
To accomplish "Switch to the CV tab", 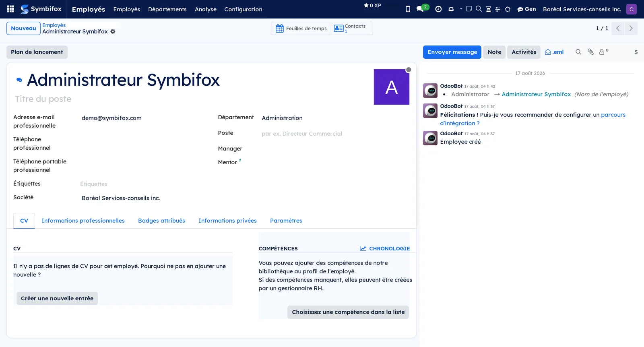I will click(24, 221).
